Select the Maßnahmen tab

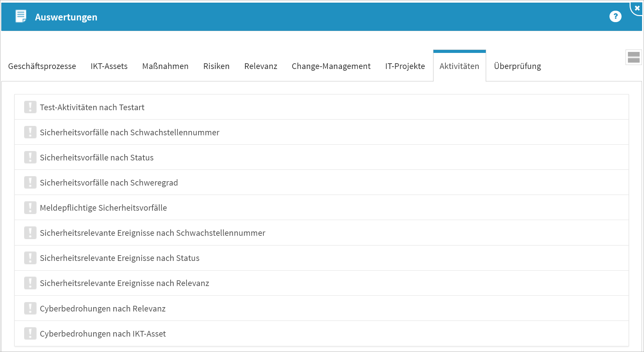[165, 66]
